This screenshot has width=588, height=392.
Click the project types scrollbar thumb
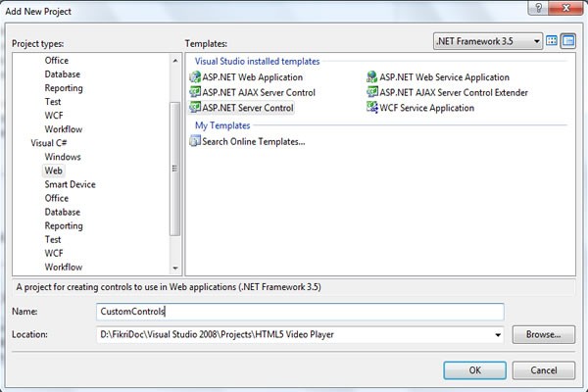(174, 169)
